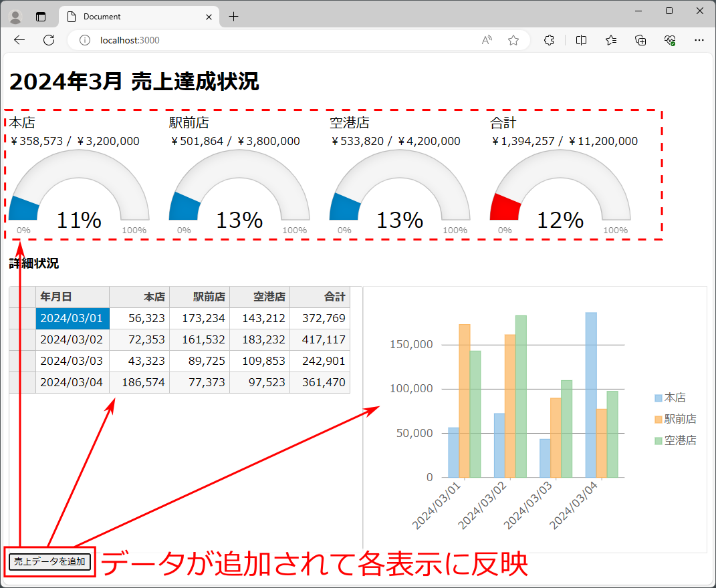Image resolution: width=716 pixels, height=588 pixels.
Task: Click the ￥1,394,257 / ￥11,200,000 total text
Action: (564, 141)
